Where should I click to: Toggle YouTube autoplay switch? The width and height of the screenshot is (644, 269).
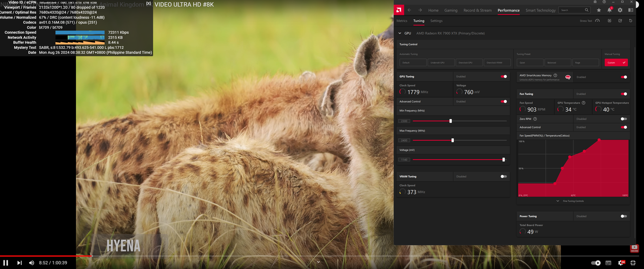596,262
